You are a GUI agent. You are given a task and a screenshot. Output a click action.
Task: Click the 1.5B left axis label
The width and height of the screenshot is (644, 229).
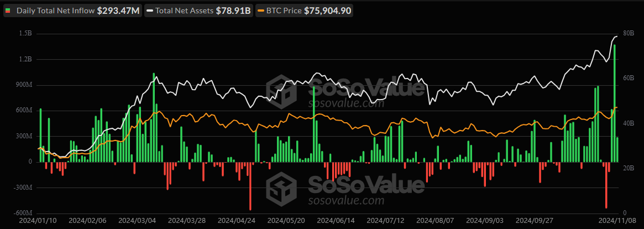(25, 33)
